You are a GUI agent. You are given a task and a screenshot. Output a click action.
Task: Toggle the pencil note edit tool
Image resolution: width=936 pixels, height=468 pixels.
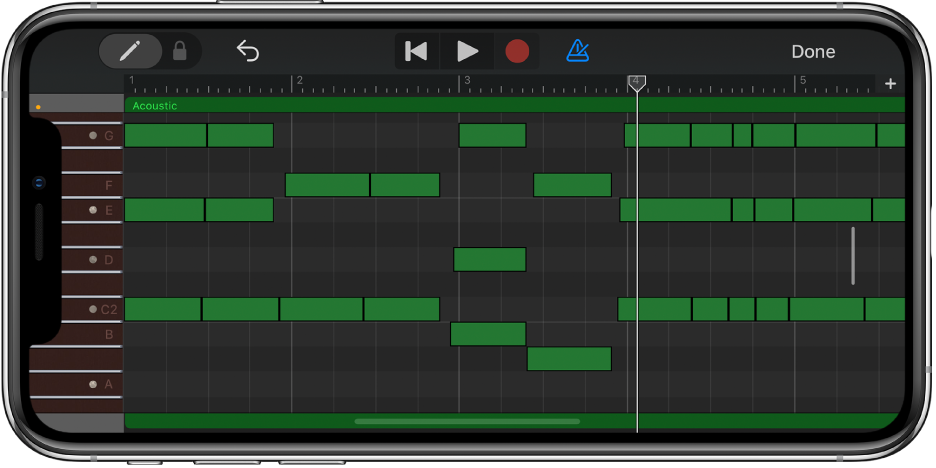(x=130, y=51)
